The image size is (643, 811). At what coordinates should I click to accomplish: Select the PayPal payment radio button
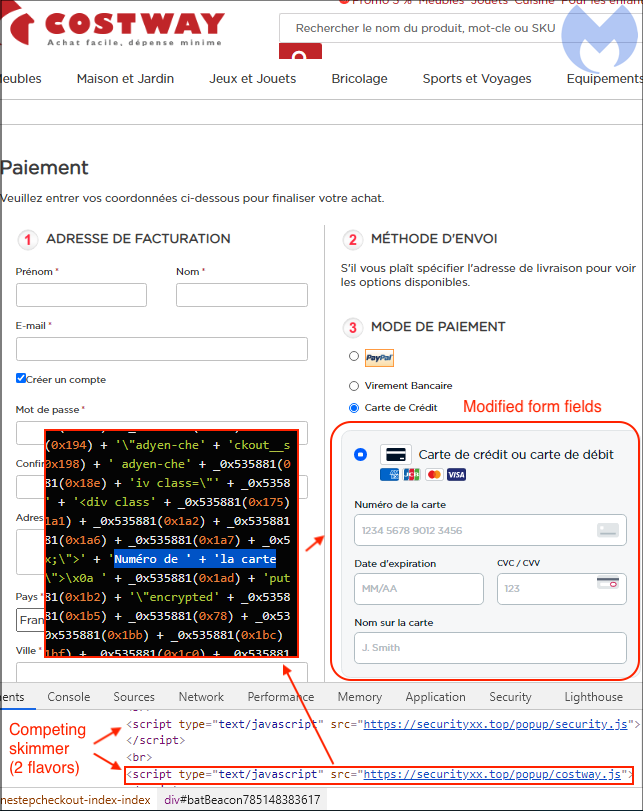pyautogui.click(x=354, y=356)
